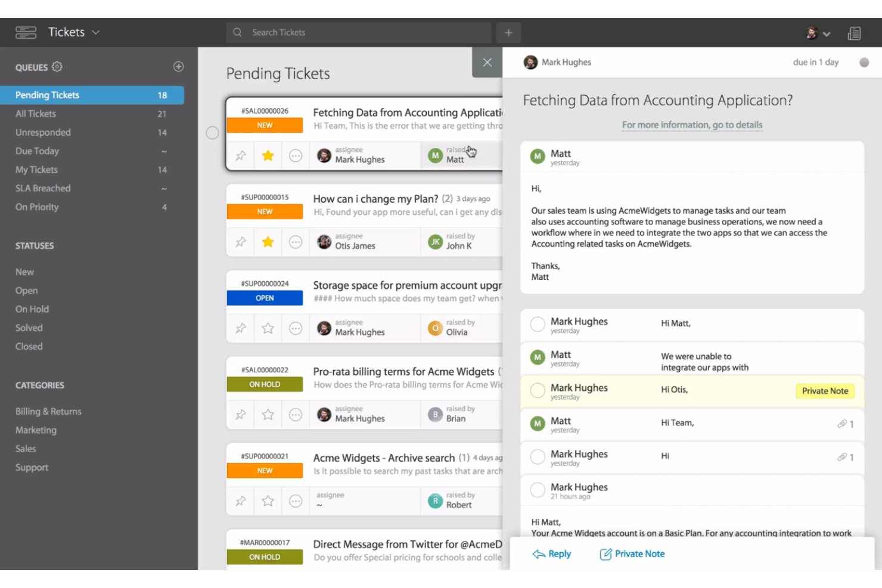This screenshot has width=882, height=588.
Task: Select the circle next to ticket SAL00000026
Action: 212,133
